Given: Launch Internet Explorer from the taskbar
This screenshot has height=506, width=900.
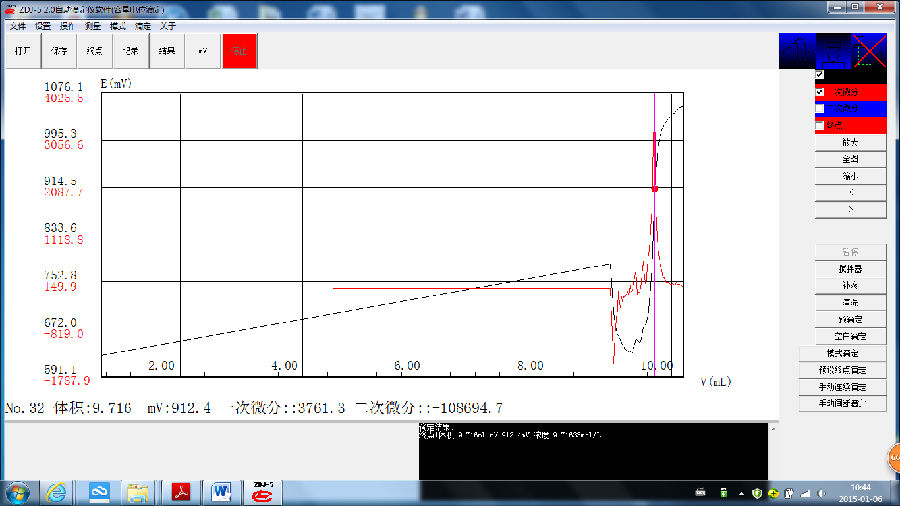Looking at the screenshot, I should click(57, 492).
